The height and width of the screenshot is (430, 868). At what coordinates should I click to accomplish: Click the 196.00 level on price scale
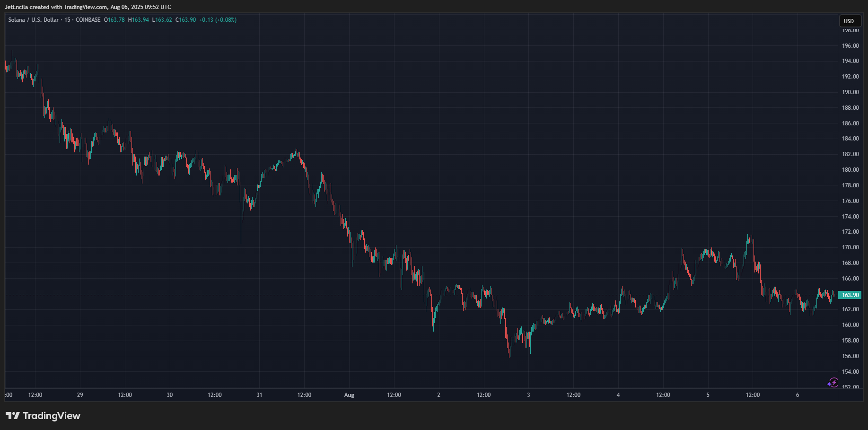tap(850, 46)
